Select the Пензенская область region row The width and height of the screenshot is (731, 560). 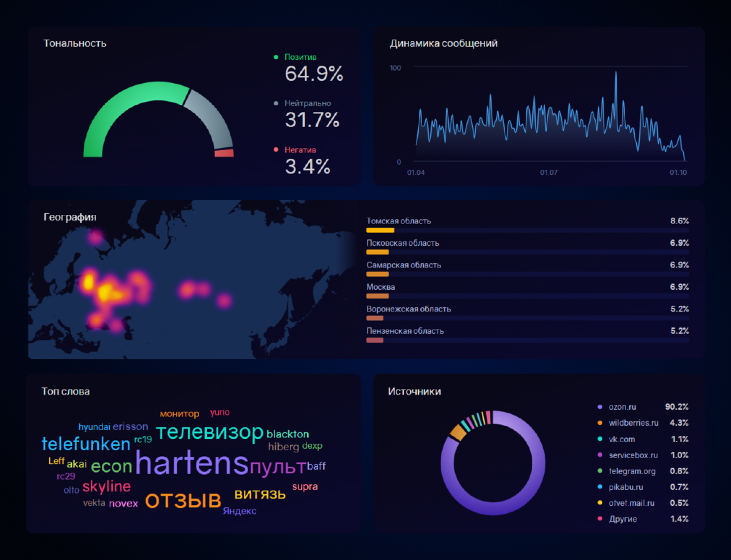click(527, 335)
